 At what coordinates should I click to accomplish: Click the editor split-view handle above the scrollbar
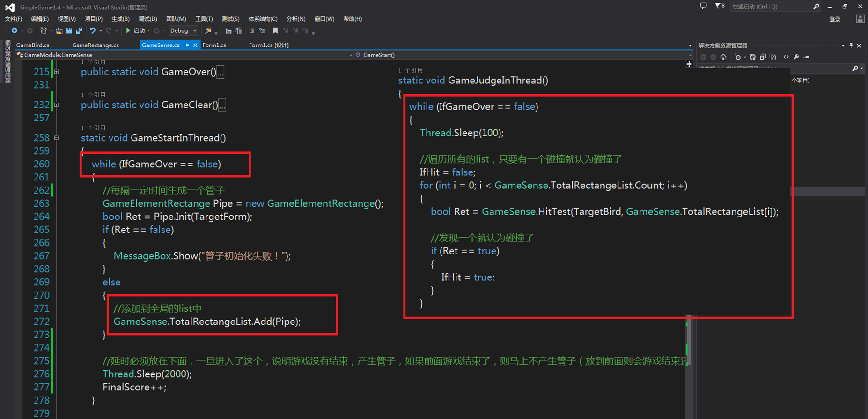689,64
